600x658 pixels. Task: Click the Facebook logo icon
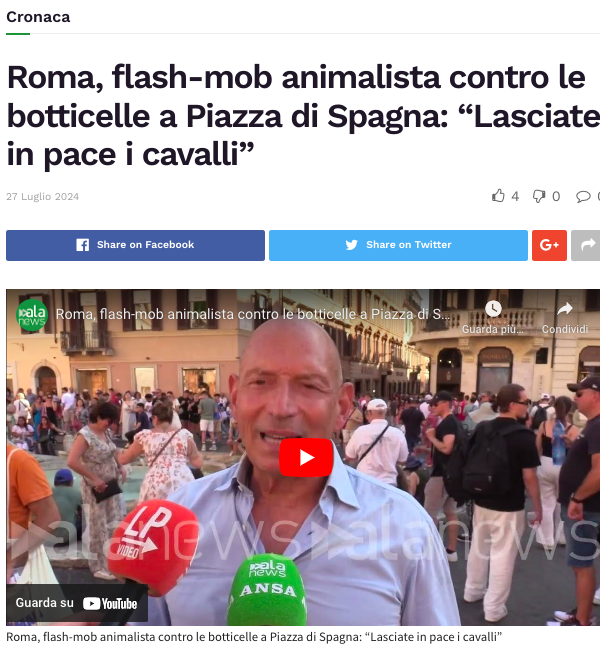[83, 245]
